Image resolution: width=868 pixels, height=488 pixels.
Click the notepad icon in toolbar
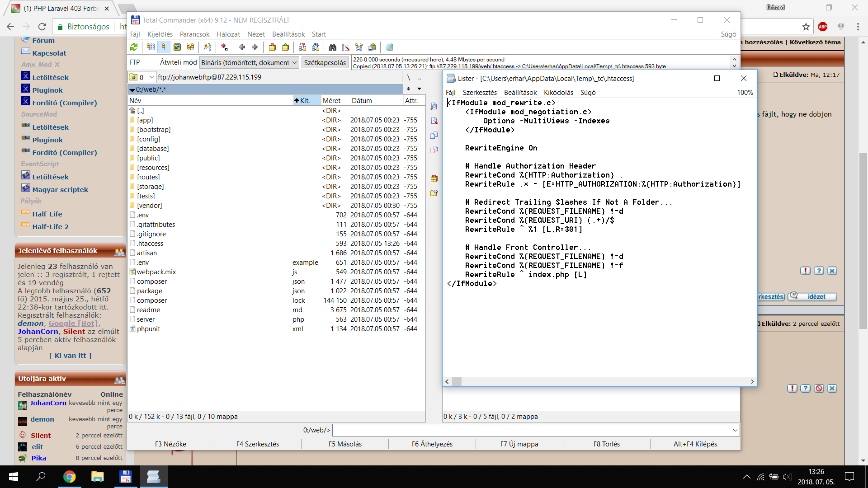(x=389, y=47)
